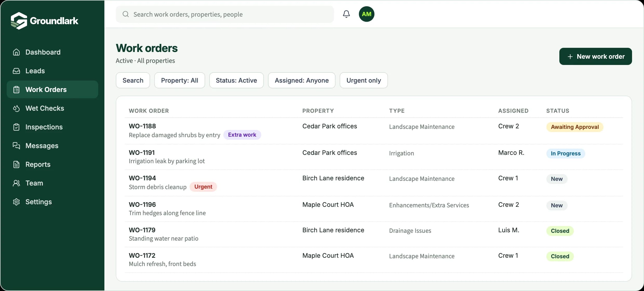Select Wet Checks in the sidebar
This screenshot has width=644, height=291.
click(x=52, y=108)
